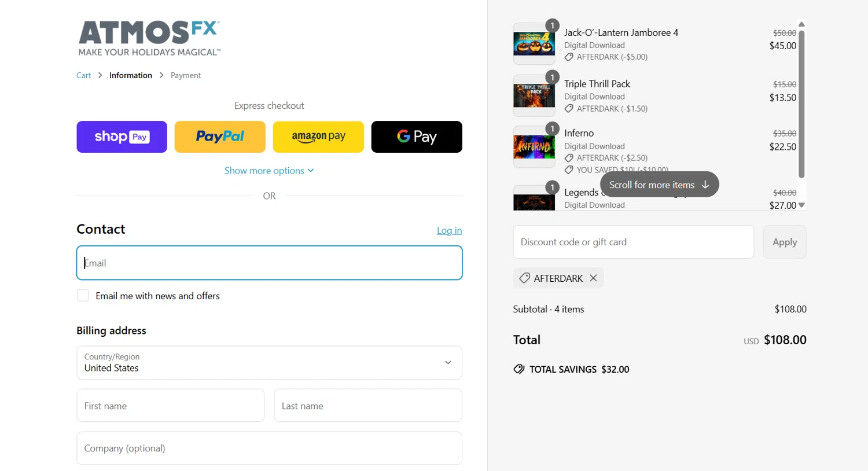This screenshot has height=471, width=868.
Task: Click the Express checkout heading
Action: pyautogui.click(x=269, y=106)
